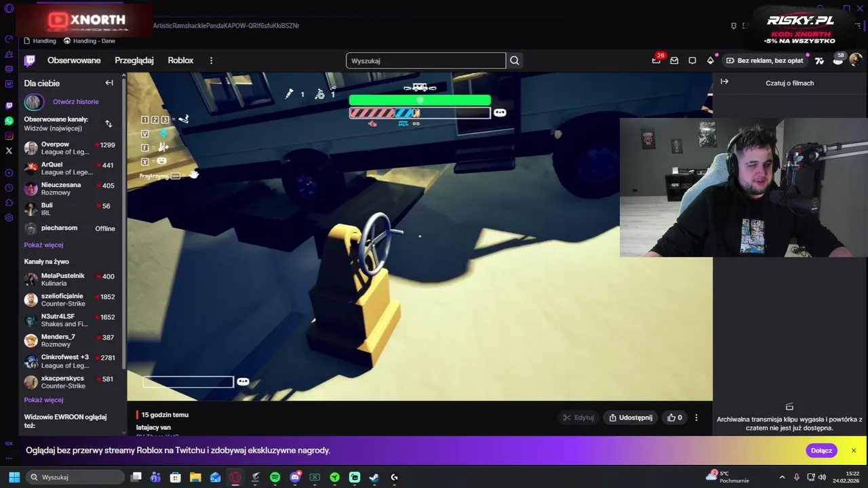This screenshot has width=868, height=488.
Task: Open weather widget showing 5°C Pochmurnie
Action: (x=729, y=477)
